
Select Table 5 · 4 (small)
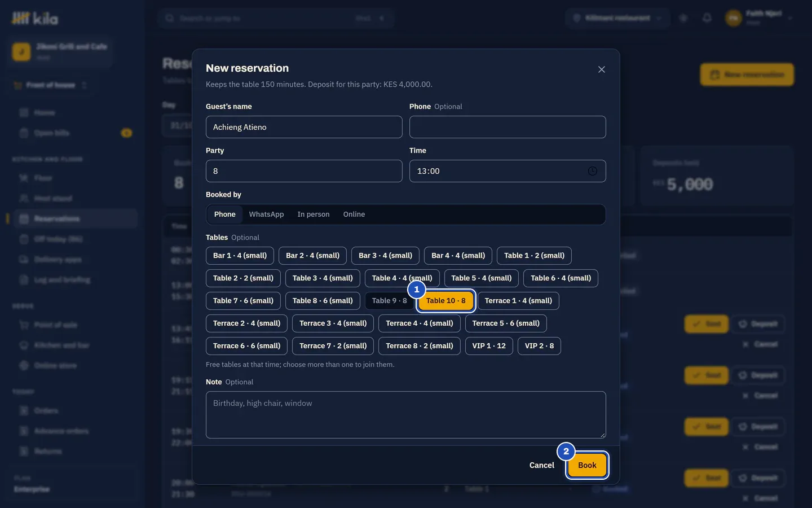(x=482, y=278)
